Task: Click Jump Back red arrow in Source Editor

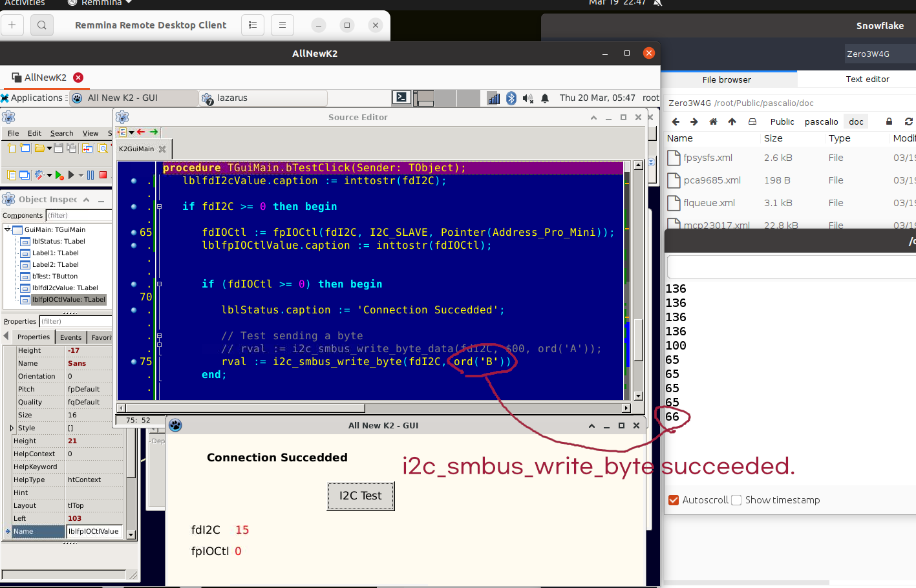Action: (141, 132)
